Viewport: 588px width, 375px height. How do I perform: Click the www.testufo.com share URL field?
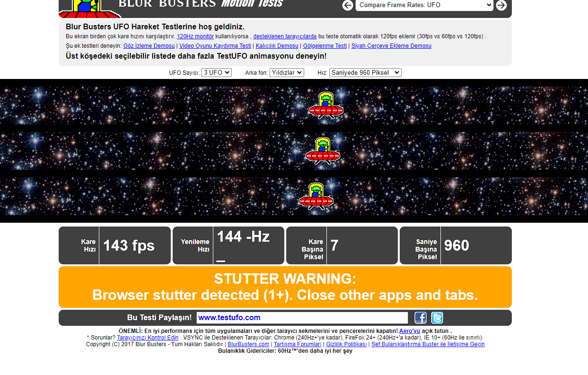point(302,318)
